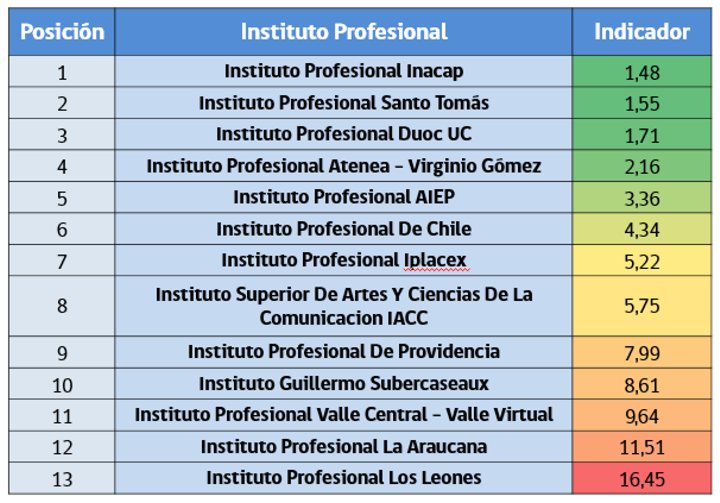
Task: Click position number 13 cell
Action: tap(62, 478)
